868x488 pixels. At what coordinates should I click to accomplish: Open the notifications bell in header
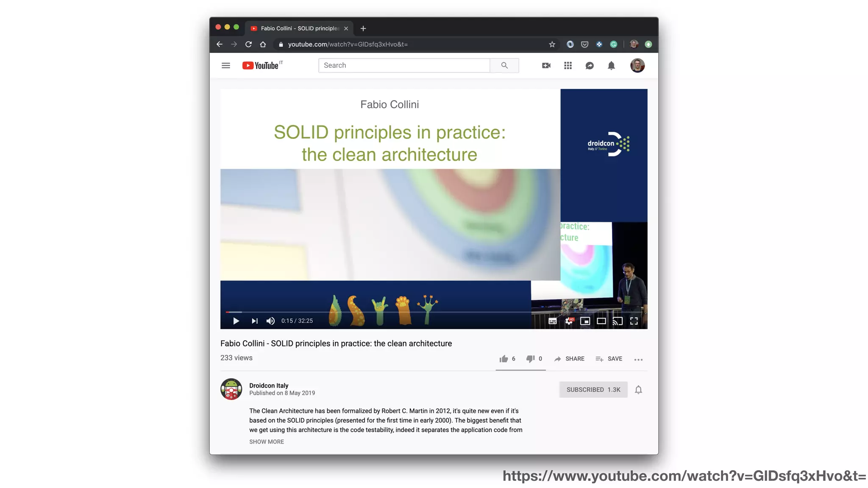611,66
